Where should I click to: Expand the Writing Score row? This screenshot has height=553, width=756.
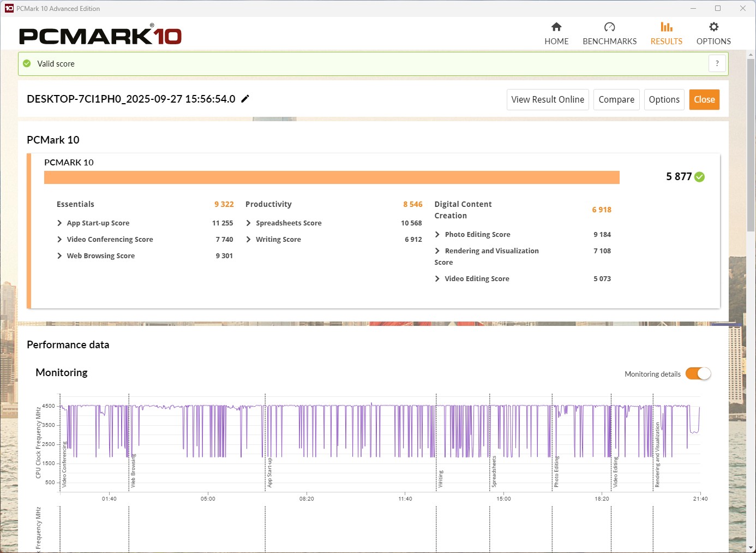[x=249, y=240]
